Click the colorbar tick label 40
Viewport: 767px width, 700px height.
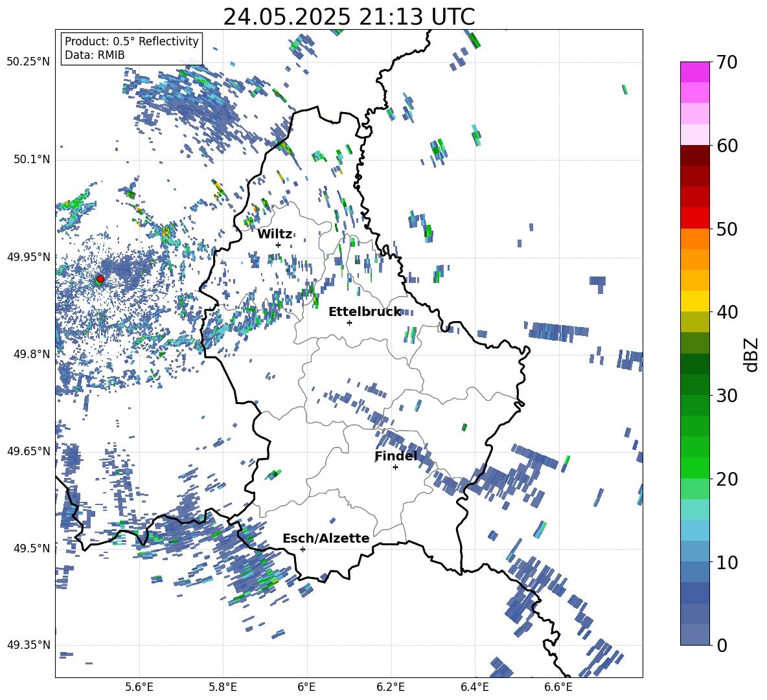(727, 312)
